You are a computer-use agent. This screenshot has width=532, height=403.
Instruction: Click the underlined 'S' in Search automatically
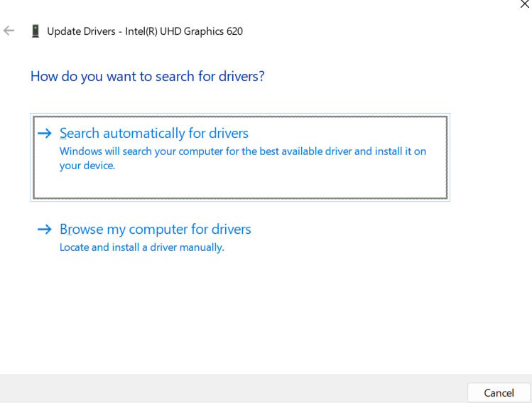pos(64,133)
